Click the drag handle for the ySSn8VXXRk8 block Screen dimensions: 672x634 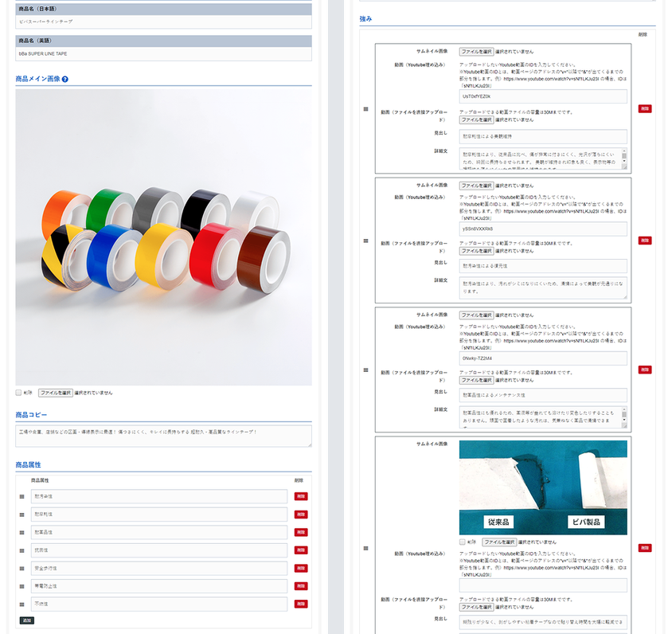[365, 241]
